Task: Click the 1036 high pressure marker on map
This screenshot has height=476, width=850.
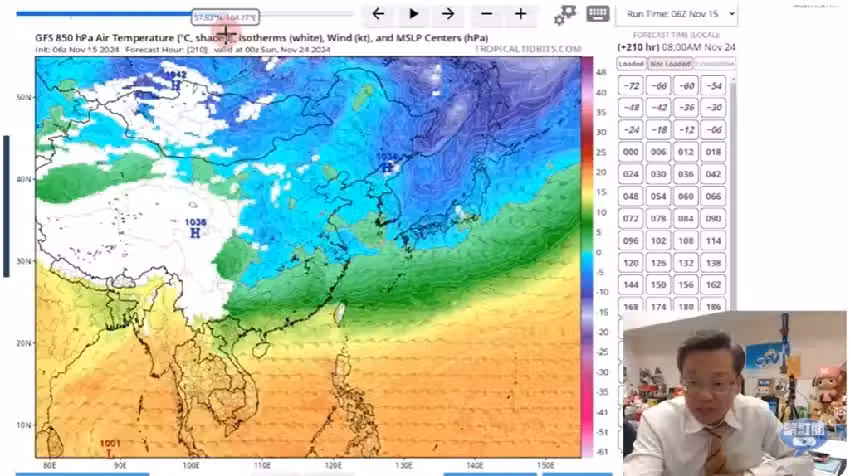Action: [x=195, y=227]
